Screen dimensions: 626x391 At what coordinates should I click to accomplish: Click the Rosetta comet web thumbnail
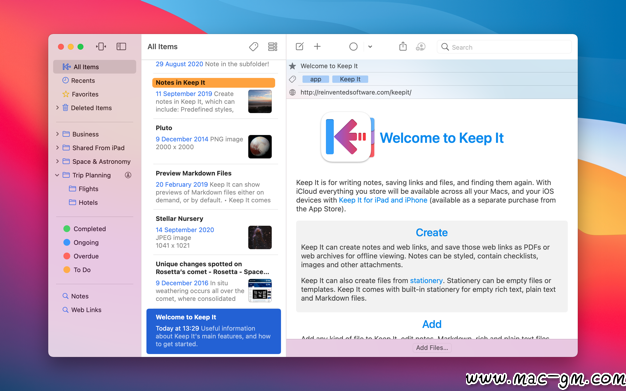click(x=260, y=290)
